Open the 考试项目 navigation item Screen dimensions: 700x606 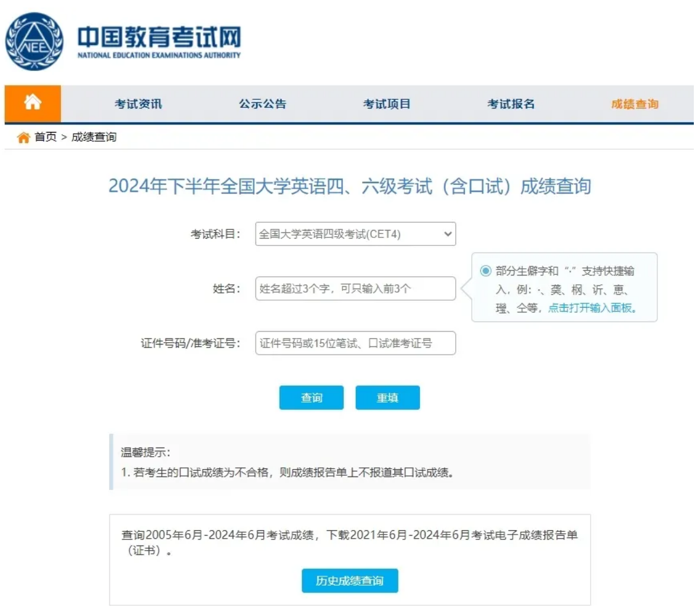[387, 104]
